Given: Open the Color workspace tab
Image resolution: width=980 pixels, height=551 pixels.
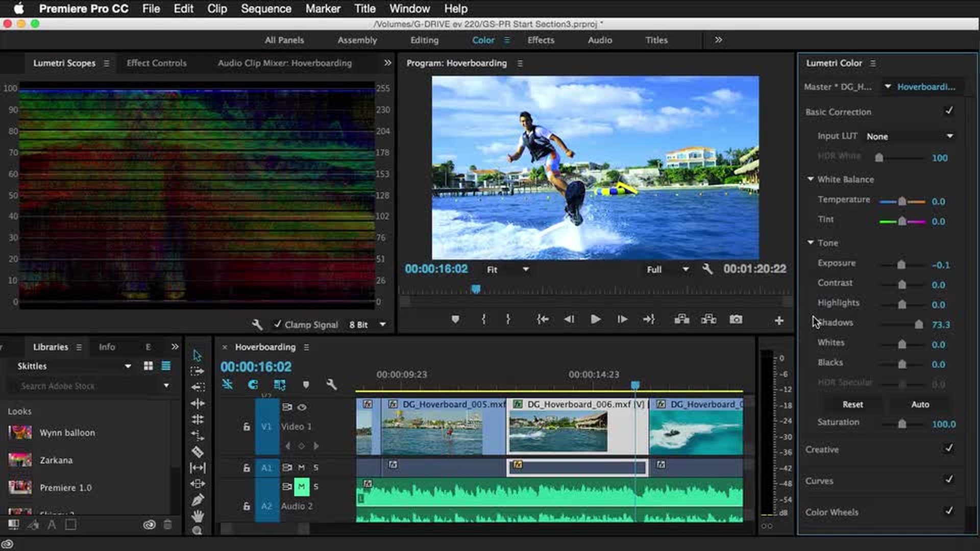Looking at the screenshot, I should 483,40.
